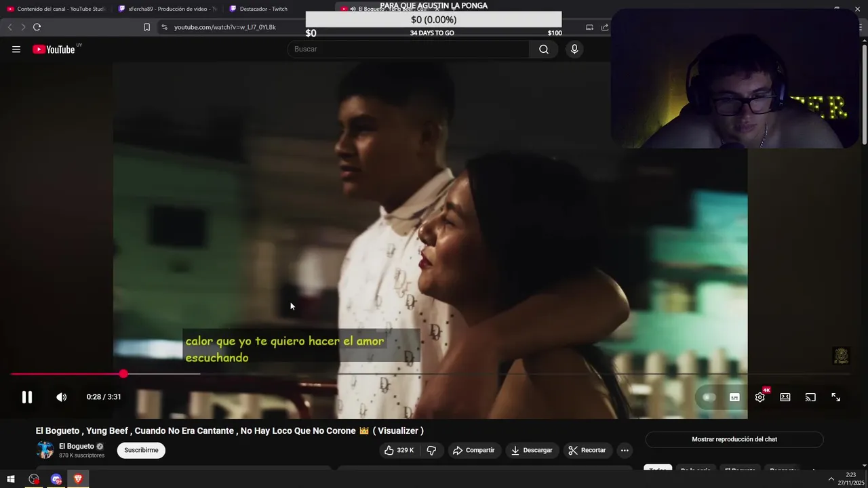Click the video title text

click(229, 430)
